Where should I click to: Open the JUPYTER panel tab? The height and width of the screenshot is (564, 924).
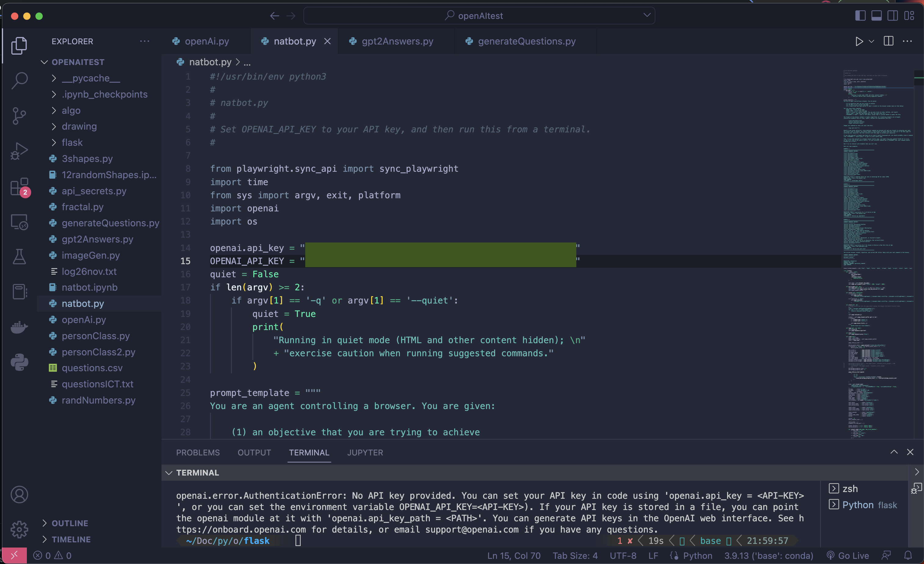[x=365, y=452]
